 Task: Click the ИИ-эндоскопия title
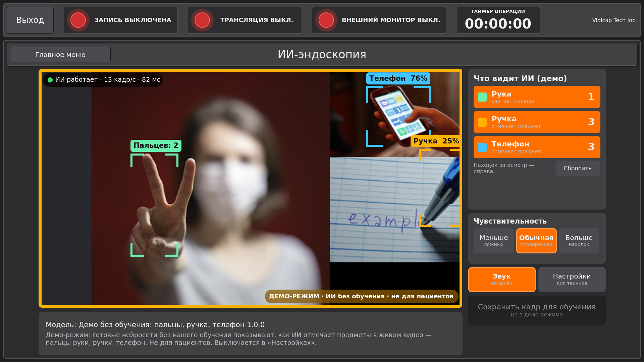pos(322,55)
